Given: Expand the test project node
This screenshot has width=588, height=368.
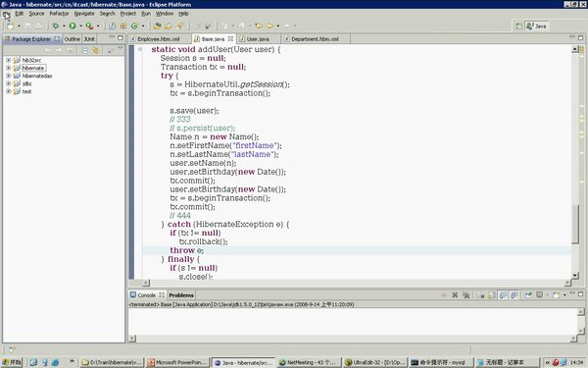Looking at the screenshot, I should [x=8, y=91].
